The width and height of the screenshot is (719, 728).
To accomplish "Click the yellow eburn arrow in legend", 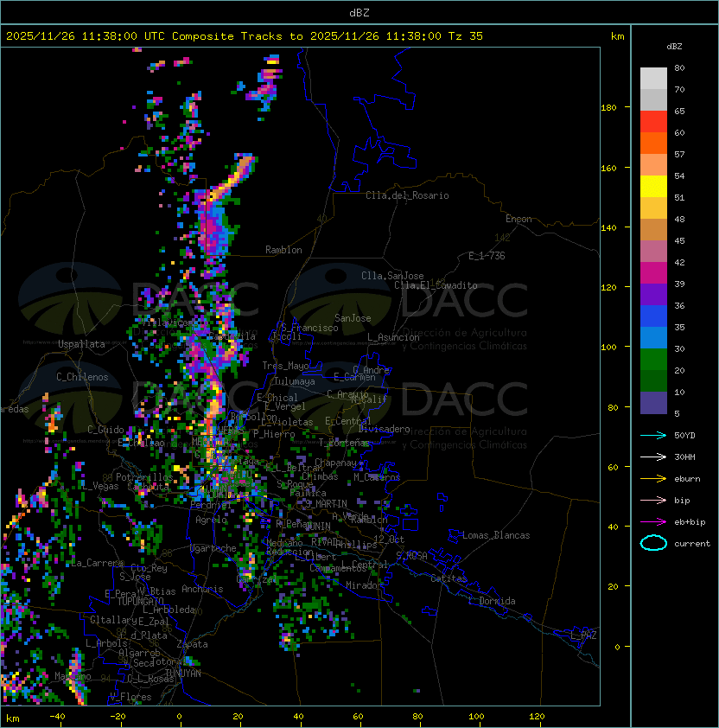I will click(653, 479).
